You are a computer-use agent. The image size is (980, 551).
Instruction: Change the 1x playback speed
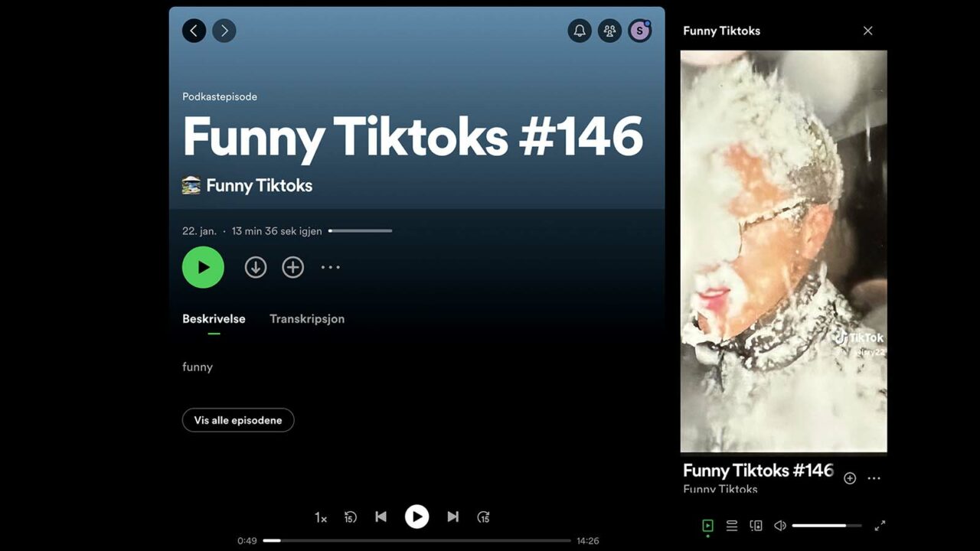pyautogui.click(x=321, y=518)
